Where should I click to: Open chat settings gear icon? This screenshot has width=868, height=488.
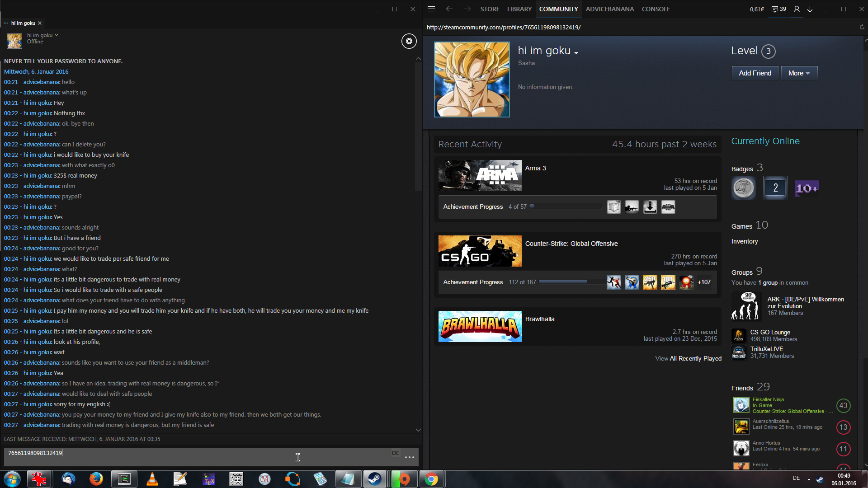(x=409, y=41)
